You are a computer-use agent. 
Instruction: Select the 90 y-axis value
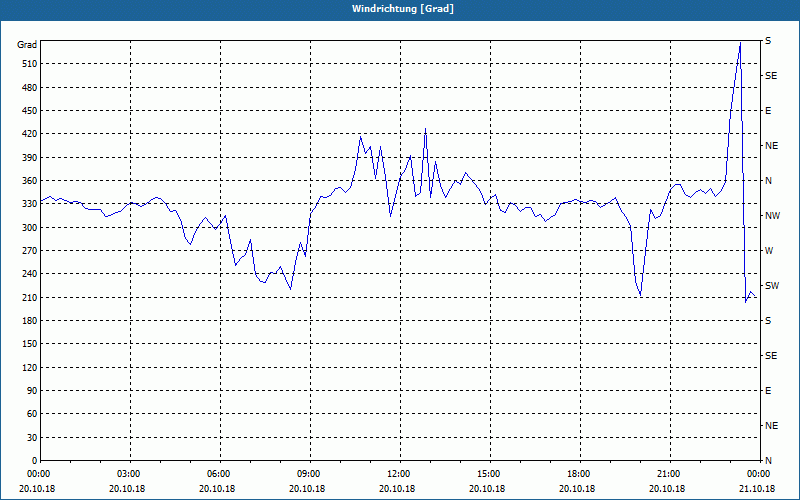point(32,391)
